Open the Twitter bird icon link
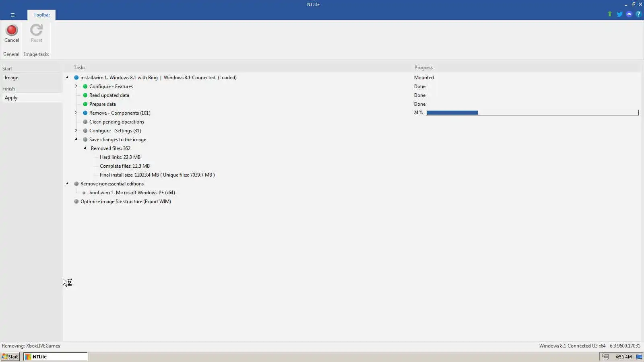The width and height of the screenshot is (644, 362). [x=619, y=14]
